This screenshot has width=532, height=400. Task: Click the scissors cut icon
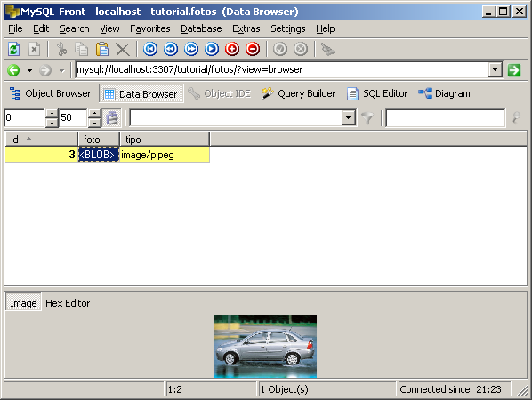coord(61,49)
